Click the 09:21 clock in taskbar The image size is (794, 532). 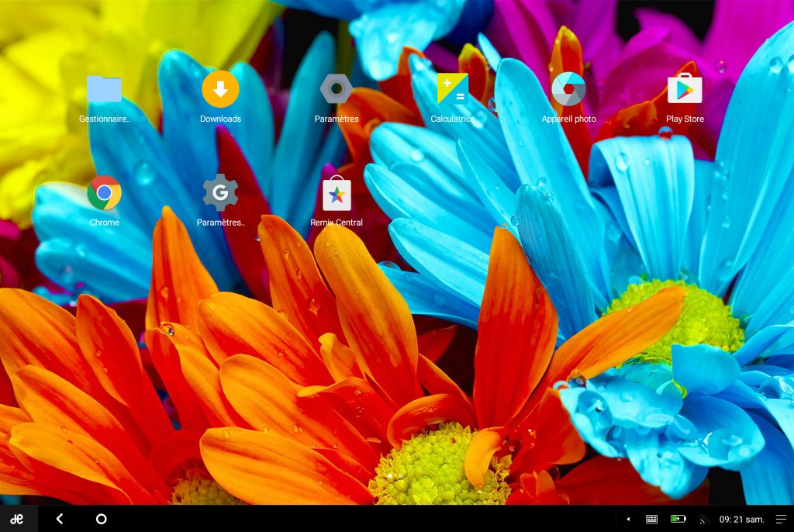pos(741,519)
